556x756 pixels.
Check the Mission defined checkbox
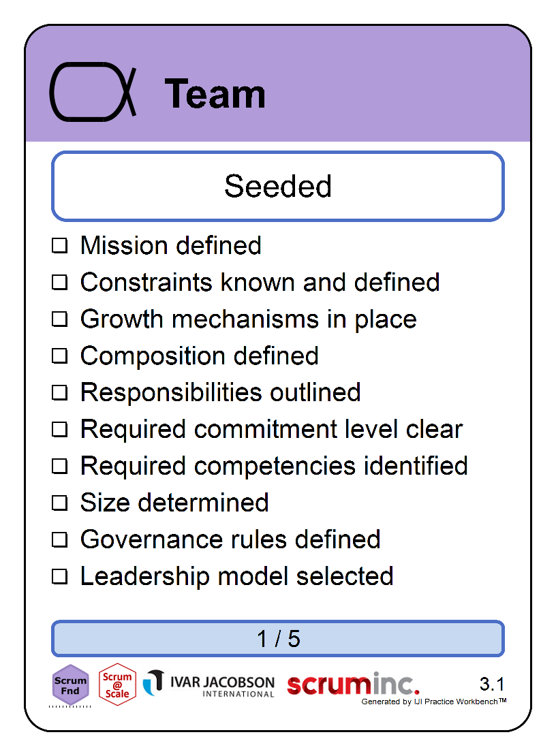(60, 245)
